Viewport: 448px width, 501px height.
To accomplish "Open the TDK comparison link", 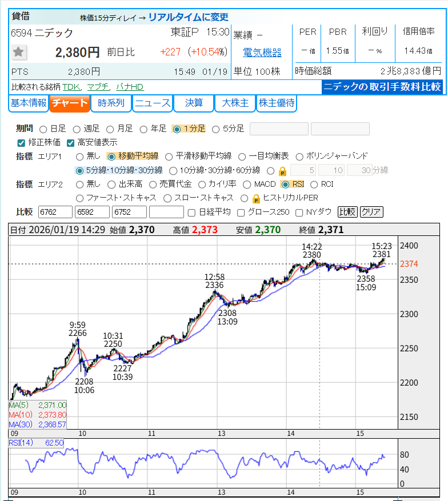I will 71,87.
